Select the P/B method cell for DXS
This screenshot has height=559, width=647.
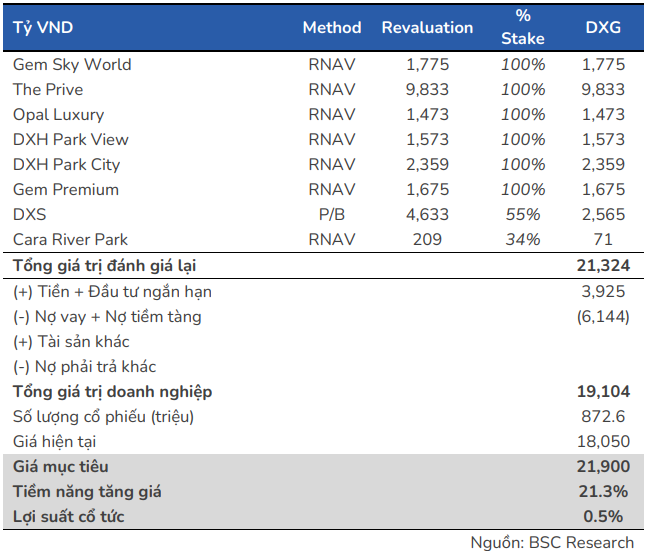[331, 214]
